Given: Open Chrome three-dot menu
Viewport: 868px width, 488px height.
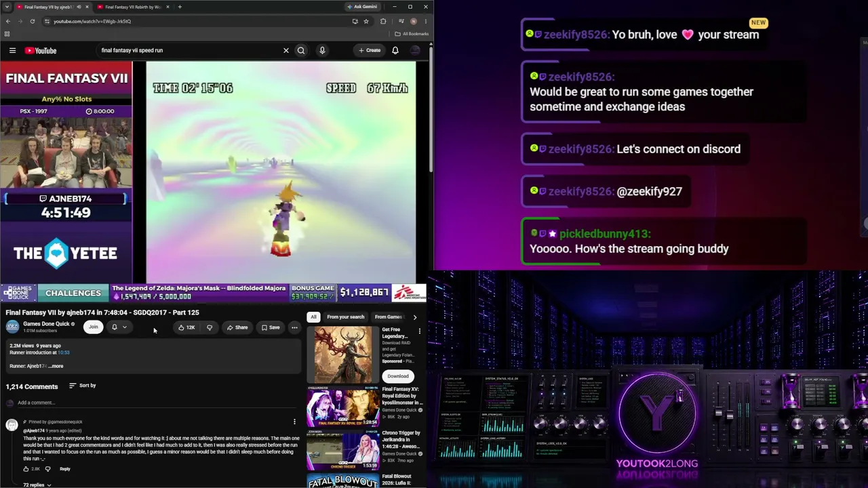Looking at the screenshot, I should tap(425, 21).
